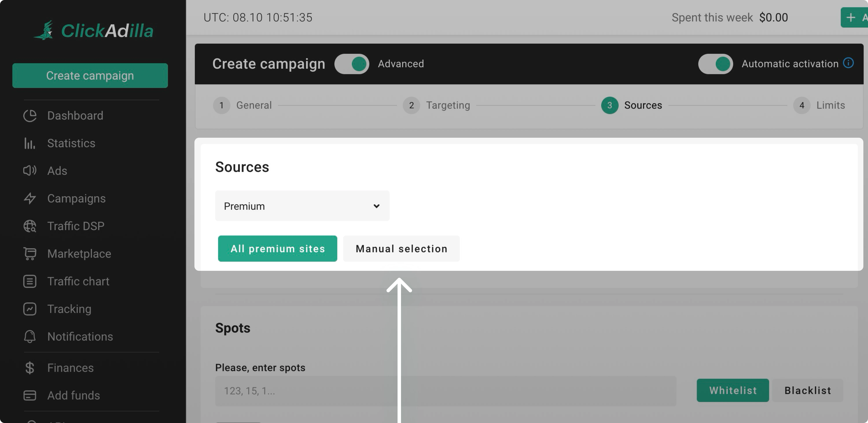Select the All premium sites button
This screenshot has height=423, width=868.
[277, 249]
